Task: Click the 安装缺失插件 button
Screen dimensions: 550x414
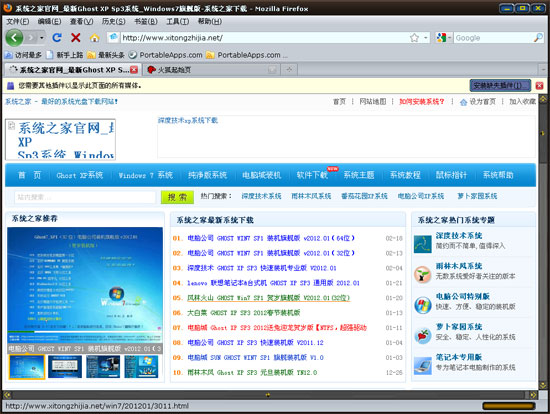Action: tap(500, 85)
